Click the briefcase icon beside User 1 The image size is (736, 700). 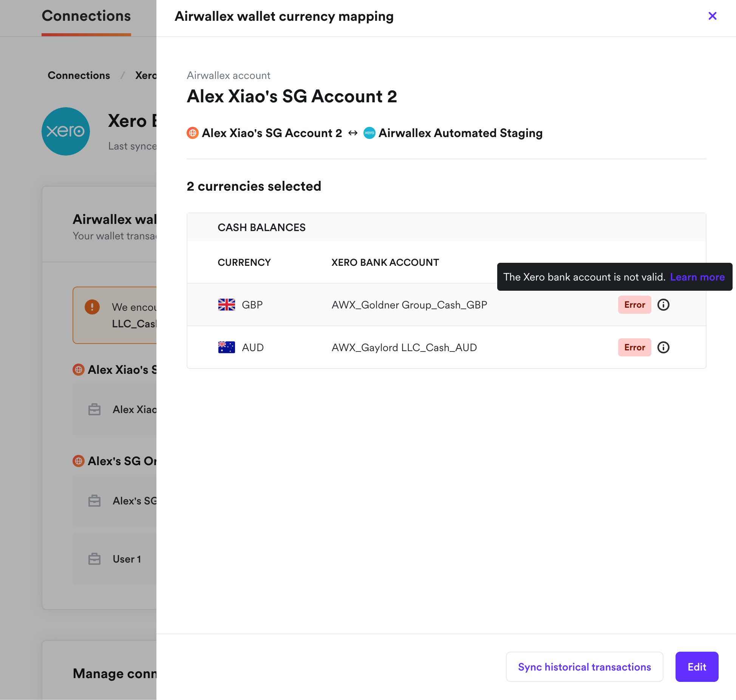coord(94,559)
